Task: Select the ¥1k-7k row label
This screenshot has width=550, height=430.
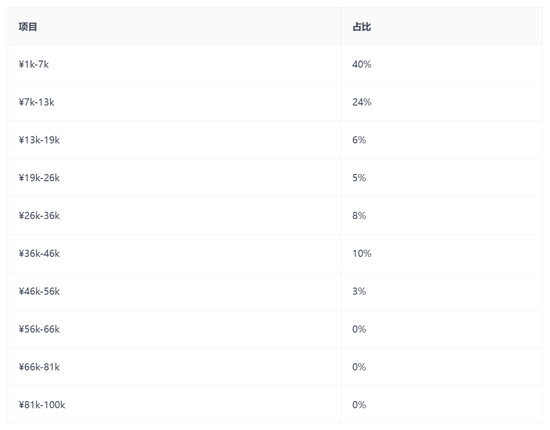Action: point(34,65)
